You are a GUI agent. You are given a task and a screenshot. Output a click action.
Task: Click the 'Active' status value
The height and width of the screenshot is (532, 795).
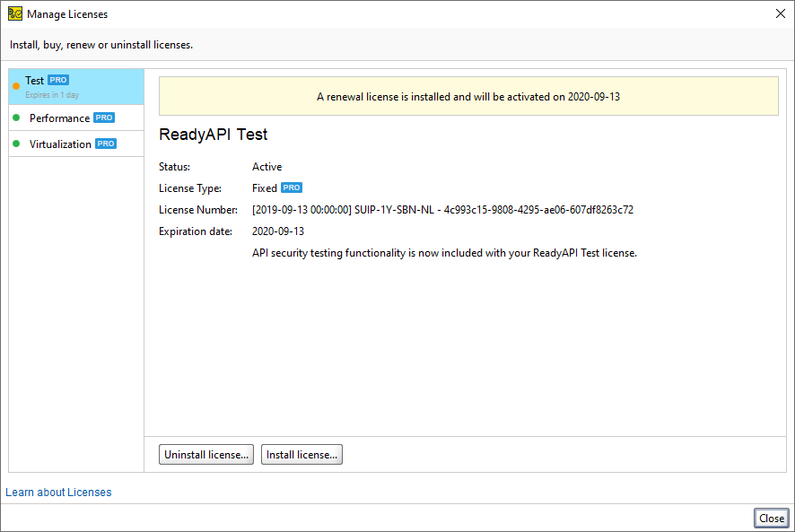tap(266, 167)
